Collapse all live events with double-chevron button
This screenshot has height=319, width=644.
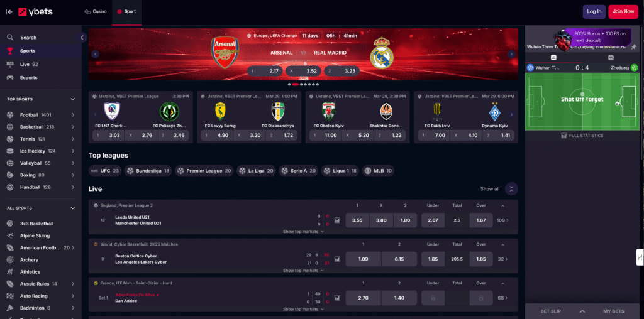tap(511, 188)
